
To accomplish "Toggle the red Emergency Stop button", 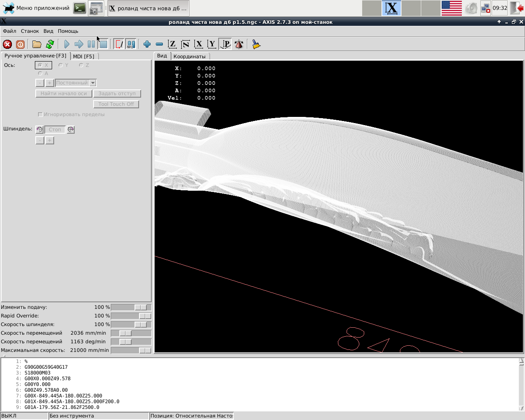I will 7,44.
